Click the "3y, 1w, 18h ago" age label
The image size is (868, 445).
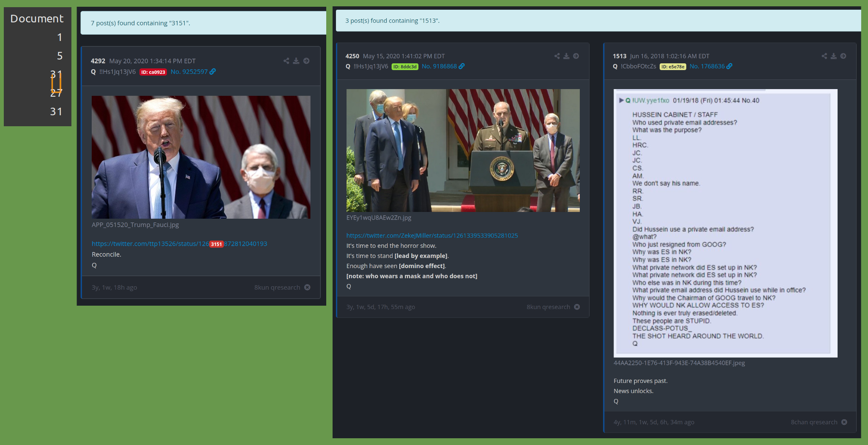pos(115,287)
